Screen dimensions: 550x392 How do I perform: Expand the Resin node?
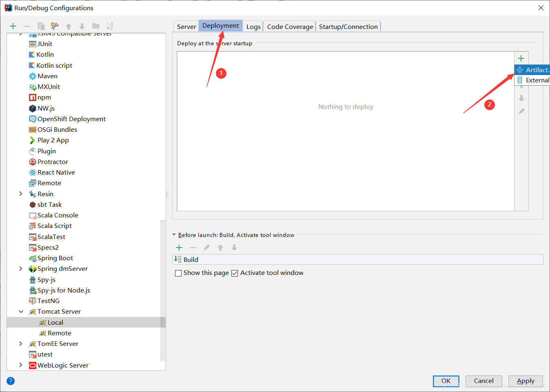point(21,194)
